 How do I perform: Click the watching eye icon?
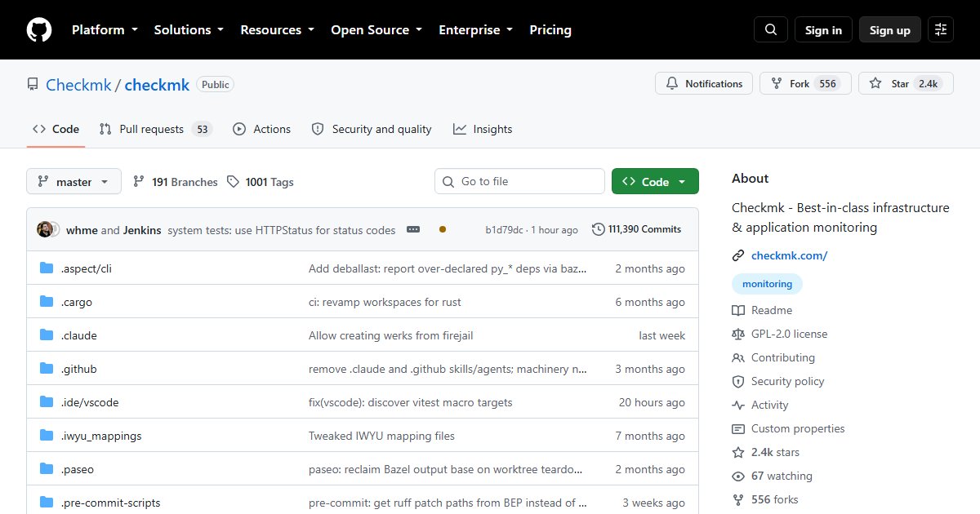(x=738, y=476)
